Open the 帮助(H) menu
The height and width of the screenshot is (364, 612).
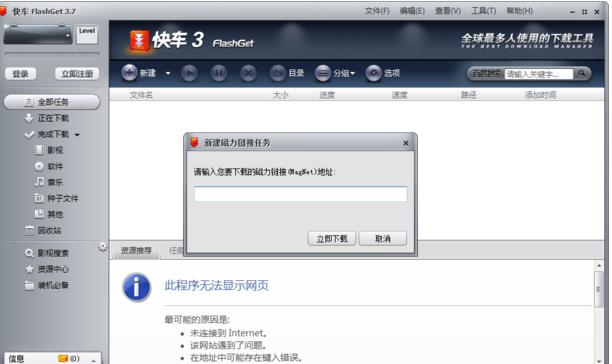pyautogui.click(x=519, y=11)
